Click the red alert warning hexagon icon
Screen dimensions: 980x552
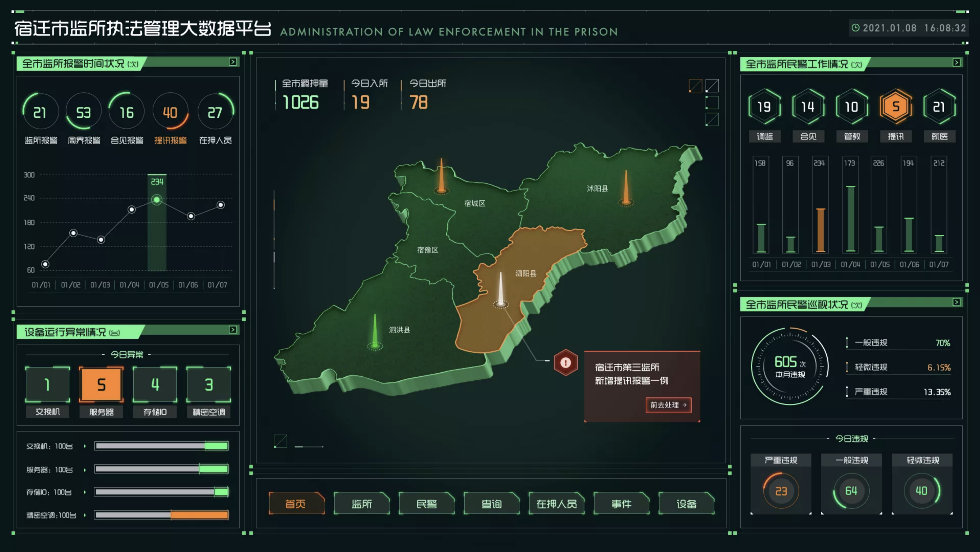coord(565,362)
